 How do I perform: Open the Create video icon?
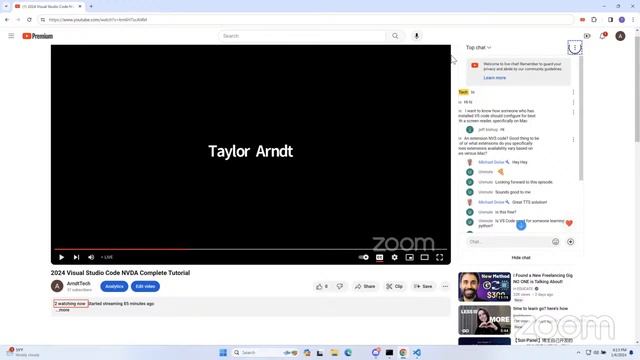coord(587,36)
